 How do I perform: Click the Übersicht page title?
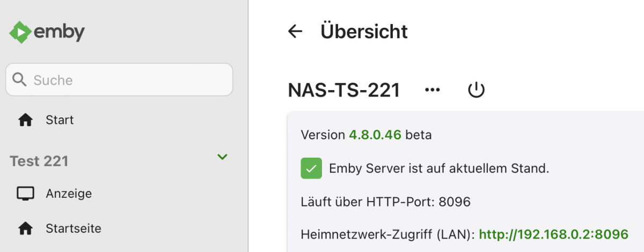(x=364, y=32)
